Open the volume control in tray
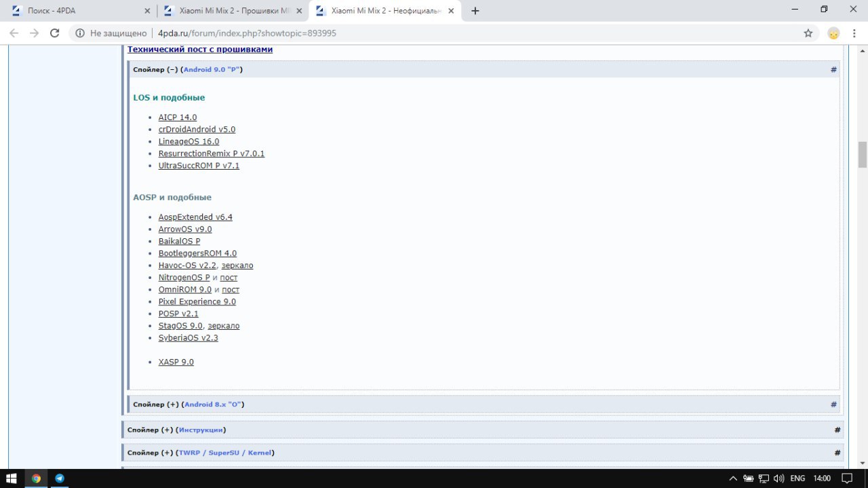This screenshot has height=488, width=868. [778, 478]
